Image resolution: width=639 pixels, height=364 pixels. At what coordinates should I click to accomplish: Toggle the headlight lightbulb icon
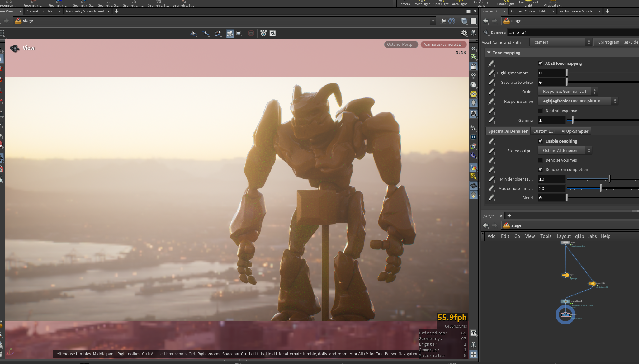point(473,103)
